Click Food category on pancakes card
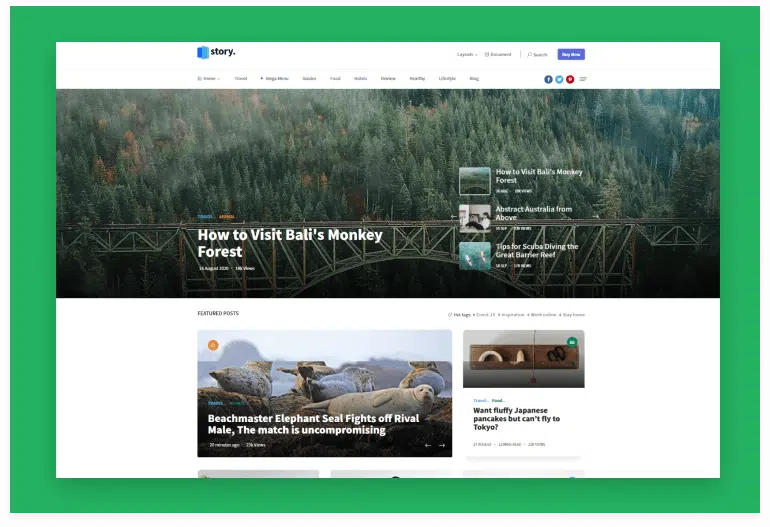Screen dimensions: 770x527 (498, 401)
